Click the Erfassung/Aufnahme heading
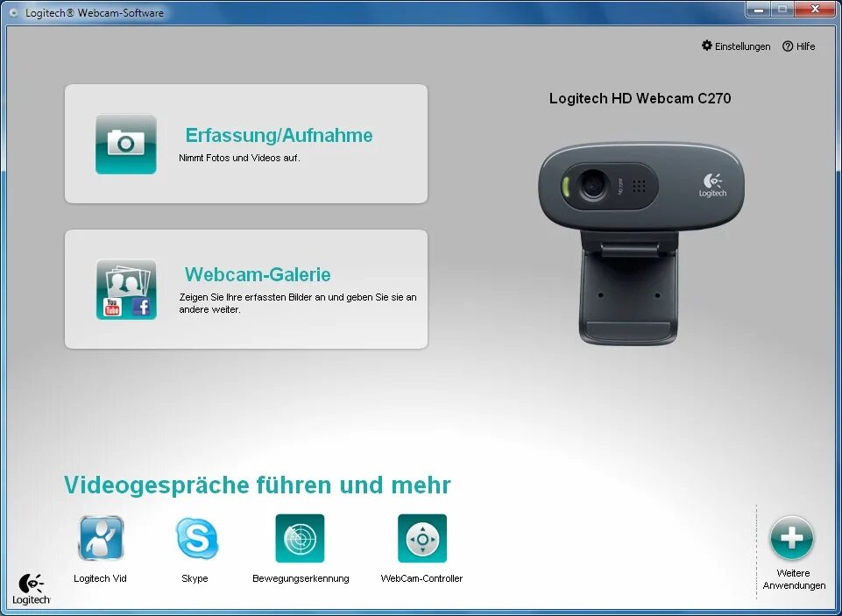Image resolution: width=842 pixels, height=616 pixels. click(279, 135)
